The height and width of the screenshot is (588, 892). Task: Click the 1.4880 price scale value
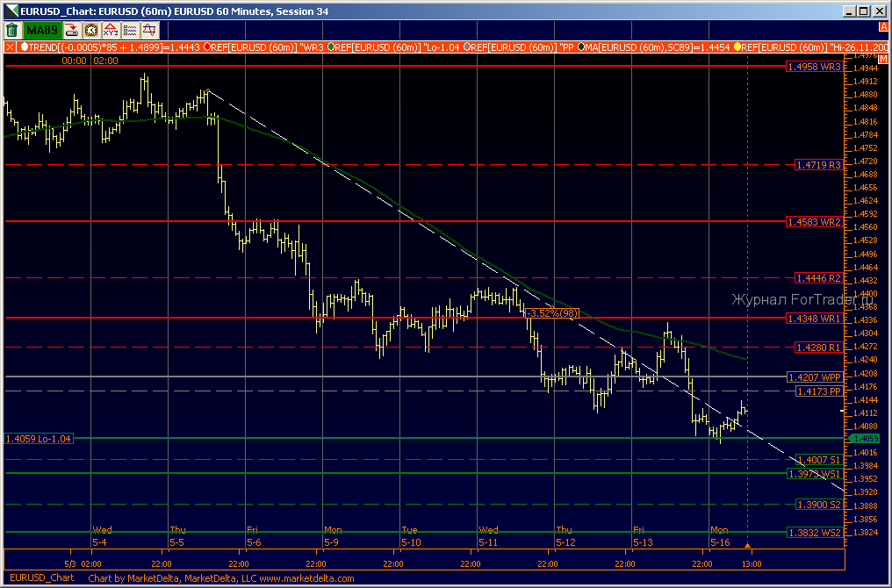866,95
